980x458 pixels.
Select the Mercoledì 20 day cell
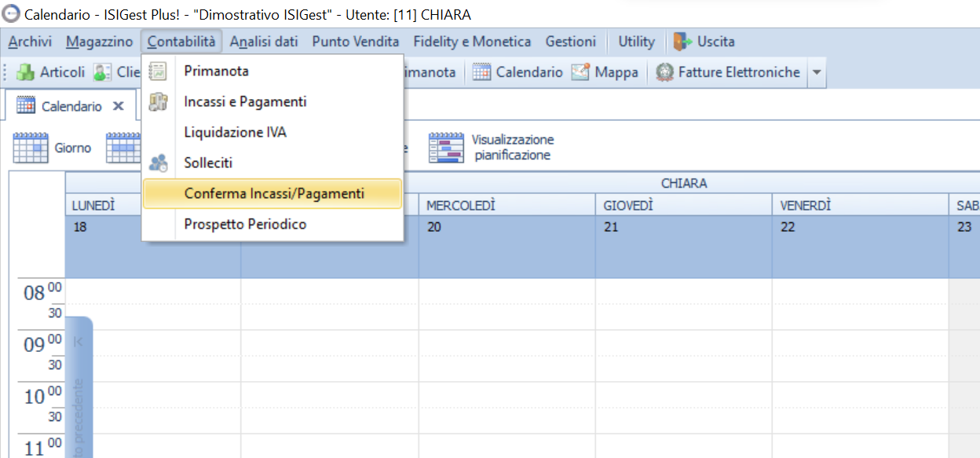tap(506, 246)
